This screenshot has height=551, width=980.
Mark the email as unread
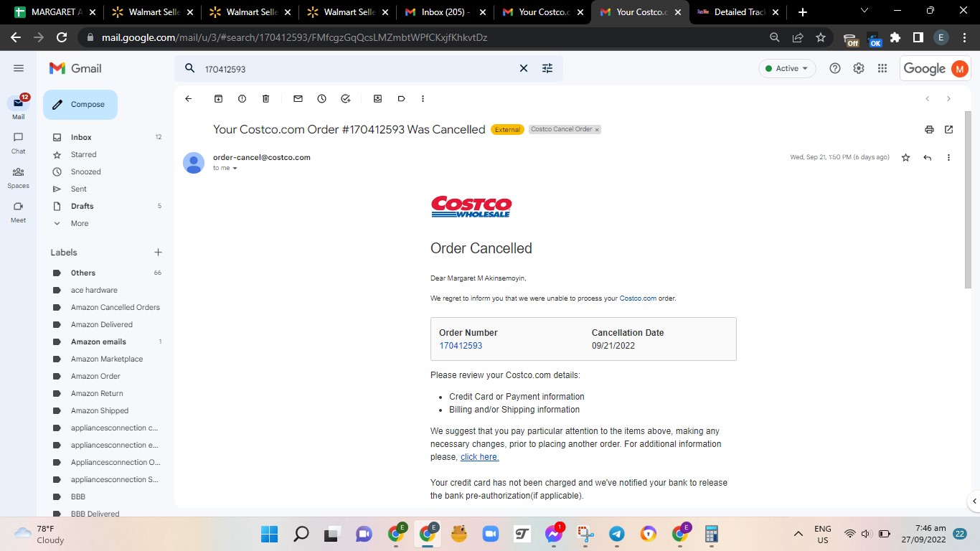[x=298, y=98]
